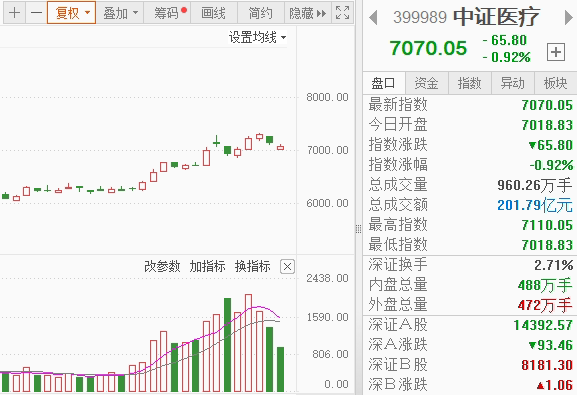Image resolution: width=577 pixels, height=395 pixels.
Task: Click 加指标 link
Action: pyautogui.click(x=208, y=266)
